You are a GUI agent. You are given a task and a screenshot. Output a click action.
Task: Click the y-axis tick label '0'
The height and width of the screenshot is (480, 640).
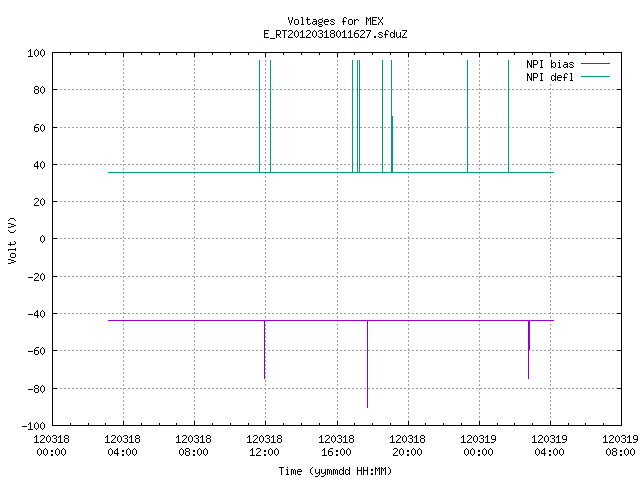42,239
